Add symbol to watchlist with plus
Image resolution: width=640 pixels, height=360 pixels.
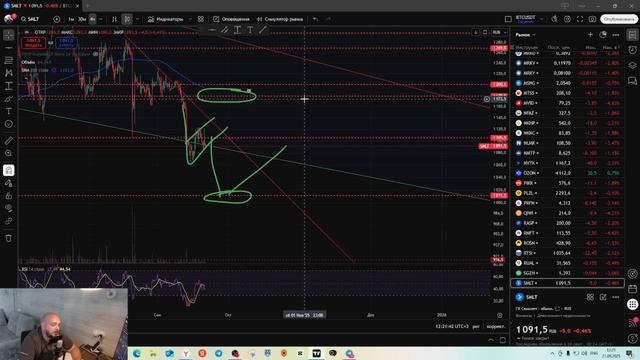[x=590, y=35]
